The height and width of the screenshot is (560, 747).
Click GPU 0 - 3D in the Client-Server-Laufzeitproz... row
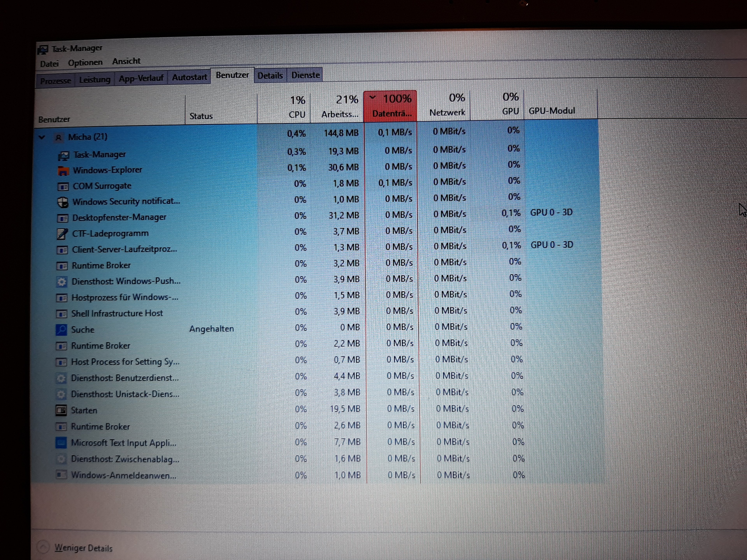(552, 245)
